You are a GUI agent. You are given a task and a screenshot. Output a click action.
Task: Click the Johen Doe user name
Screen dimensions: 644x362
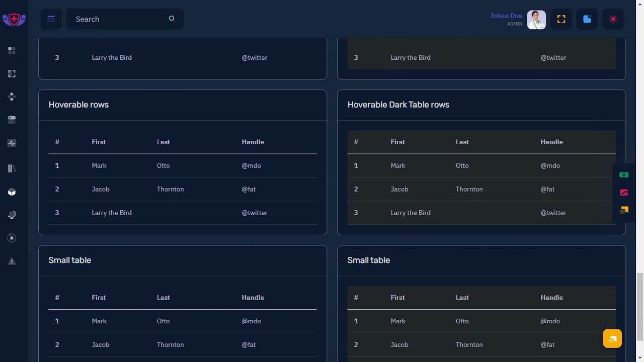tap(506, 16)
